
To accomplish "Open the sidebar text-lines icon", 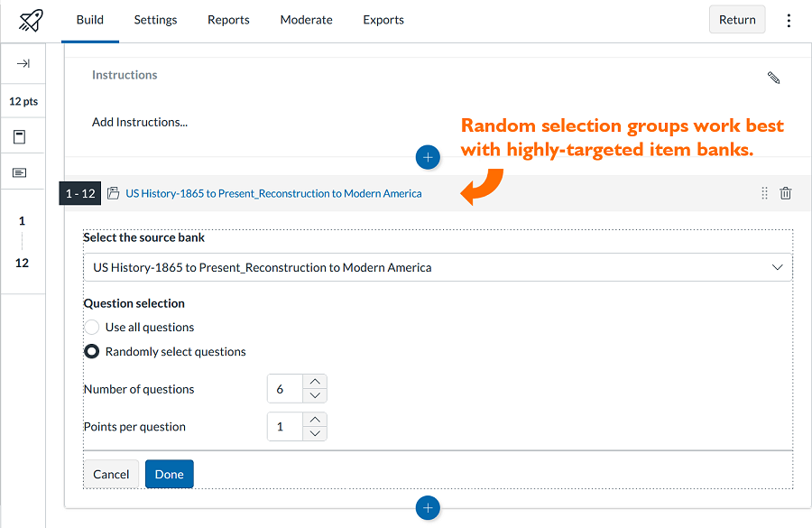I will click(x=20, y=172).
